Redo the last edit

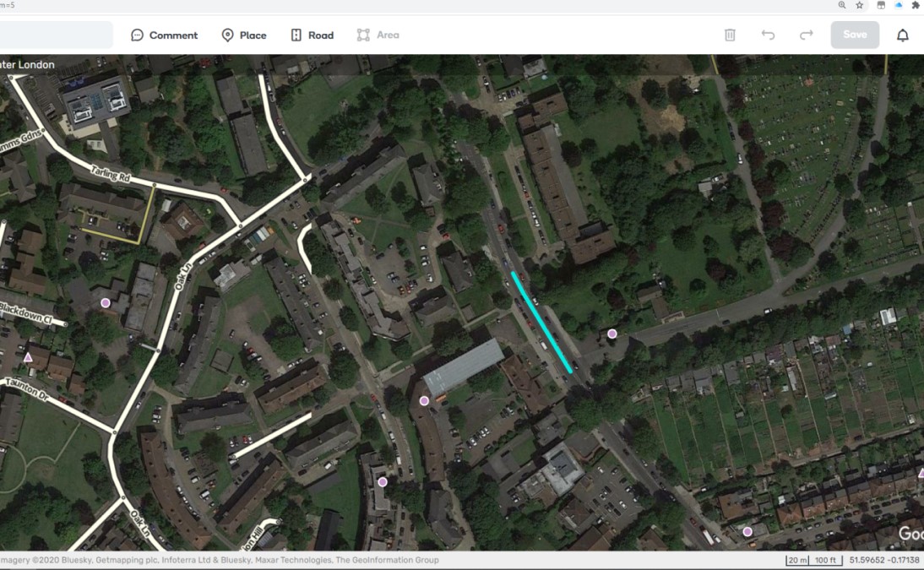[x=806, y=35]
